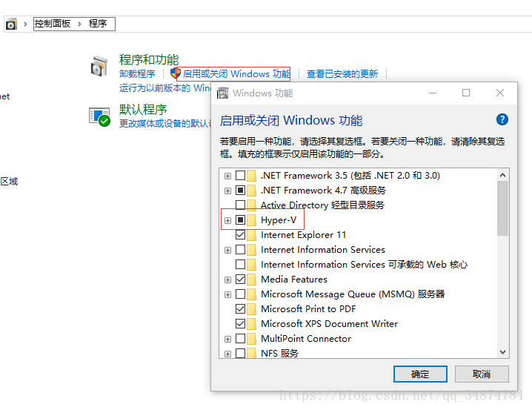Check the NFS 服务 checkbox

click(240, 354)
